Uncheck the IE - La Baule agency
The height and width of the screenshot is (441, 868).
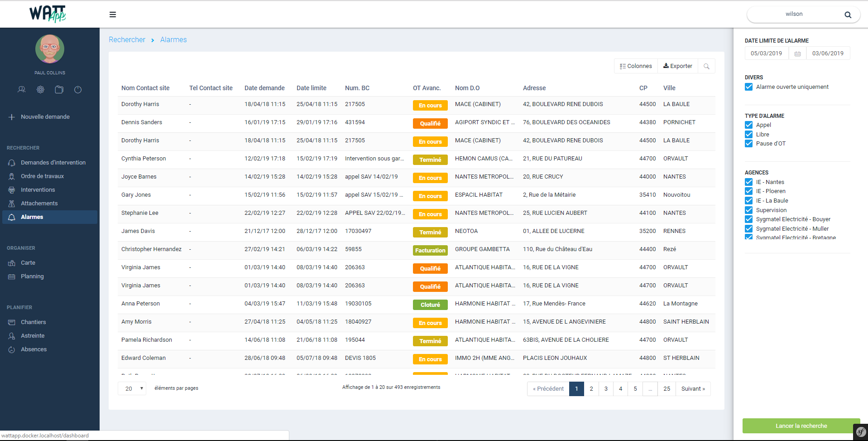(749, 201)
